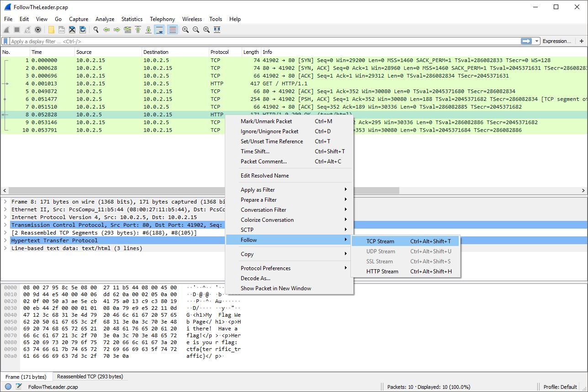Click the resize columns toolbar icon
This screenshot has width=588, height=392.
[x=217, y=30]
